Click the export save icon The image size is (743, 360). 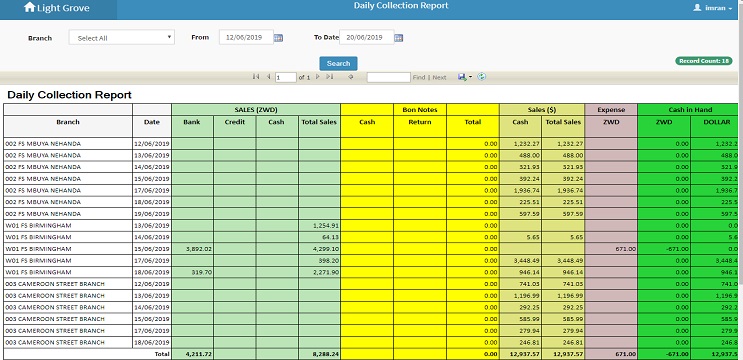click(x=462, y=77)
